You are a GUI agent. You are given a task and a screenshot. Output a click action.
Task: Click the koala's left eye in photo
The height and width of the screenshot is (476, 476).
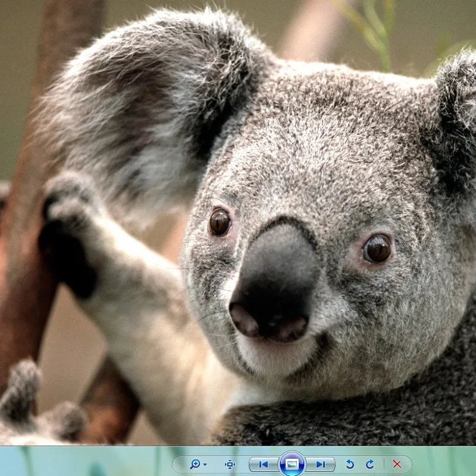[x=220, y=222]
